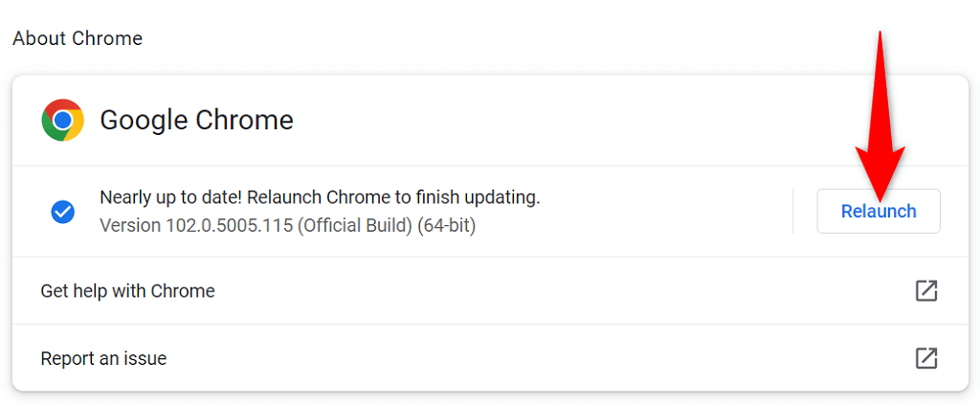
Task: Click the word Chrome in About Chrome heading
Action: point(110,39)
